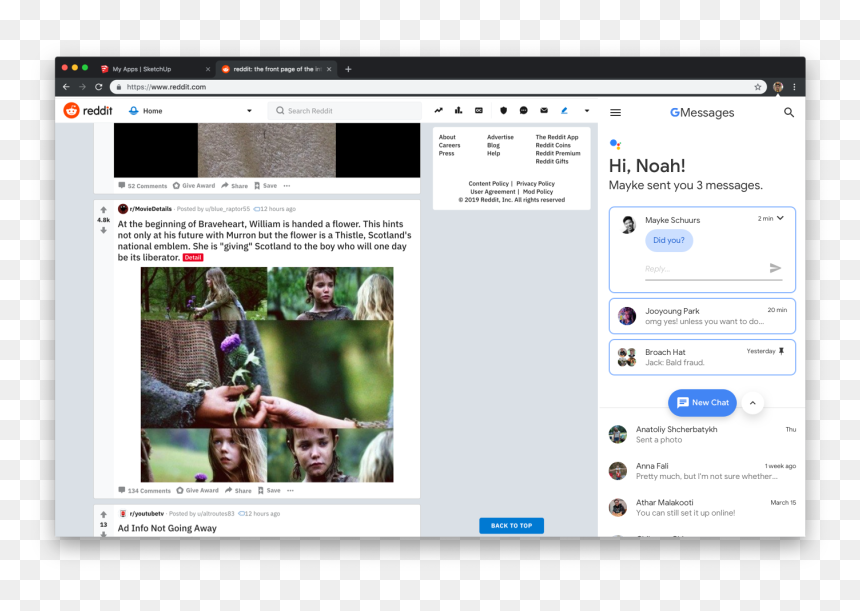Open 52 Comments on the top post

[x=143, y=186]
